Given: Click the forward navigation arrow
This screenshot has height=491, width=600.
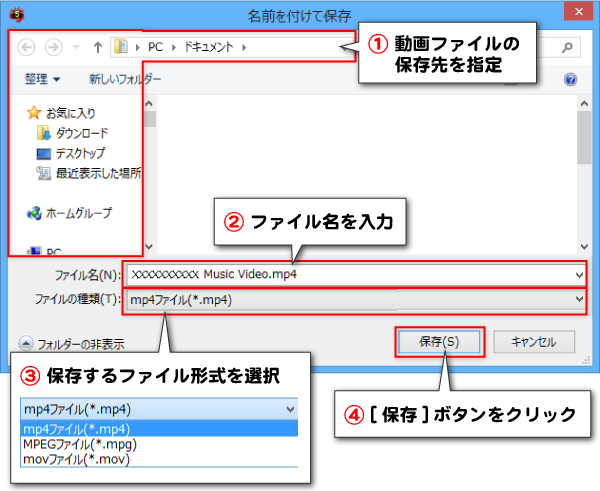Looking at the screenshot, I should [54, 47].
